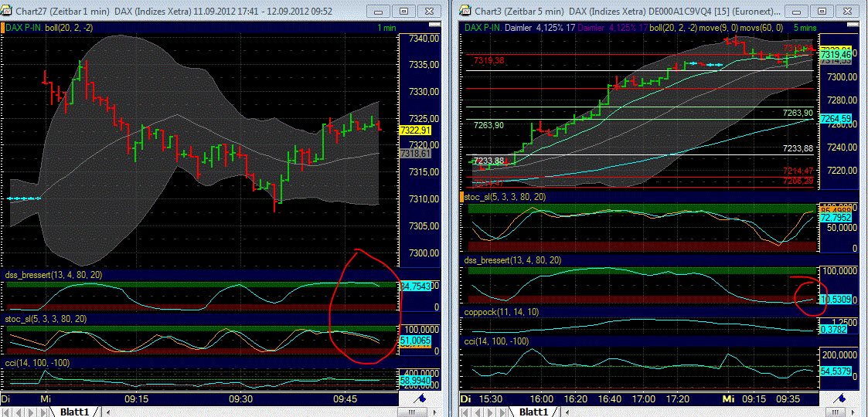
Task: Click left scroll arrow in Chart27 scrollbar
Action: click(107, 412)
